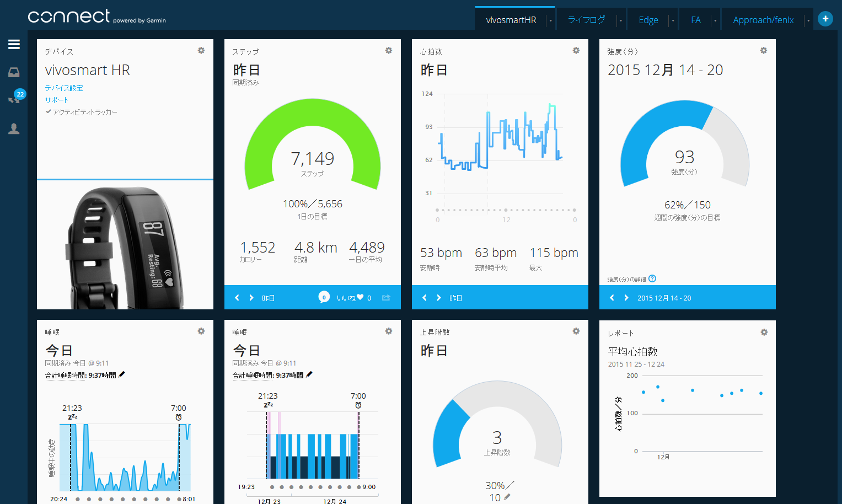The width and height of the screenshot is (842, 504).
Task: Open settings gear on レポート card
Action: 764,332
